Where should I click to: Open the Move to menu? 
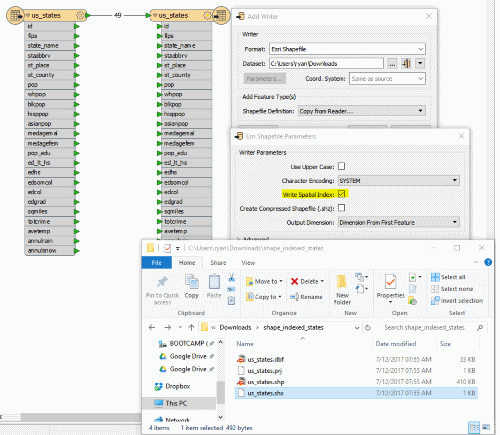[x=264, y=282]
